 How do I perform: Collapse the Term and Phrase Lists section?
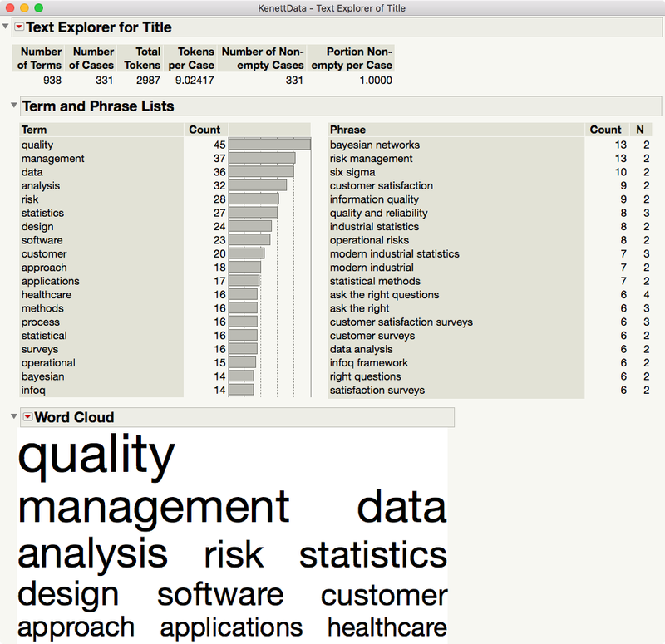click(x=13, y=106)
